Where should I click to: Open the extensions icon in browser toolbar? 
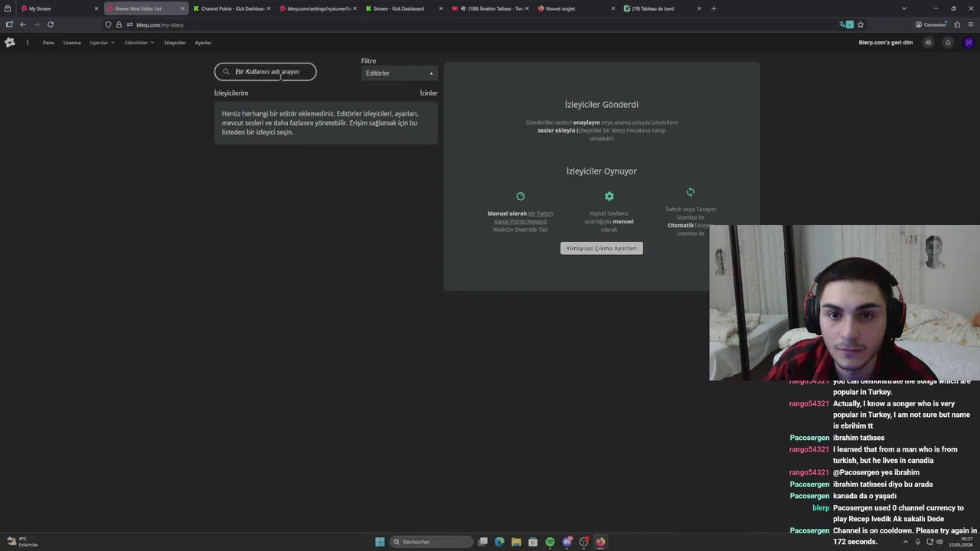(x=957, y=24)
